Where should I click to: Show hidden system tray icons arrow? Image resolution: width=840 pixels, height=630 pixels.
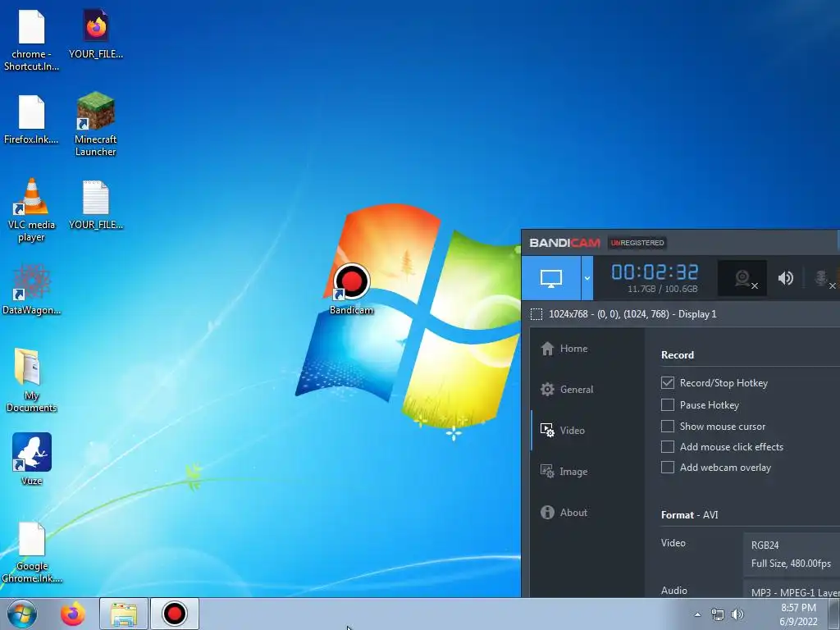[697, 614]
